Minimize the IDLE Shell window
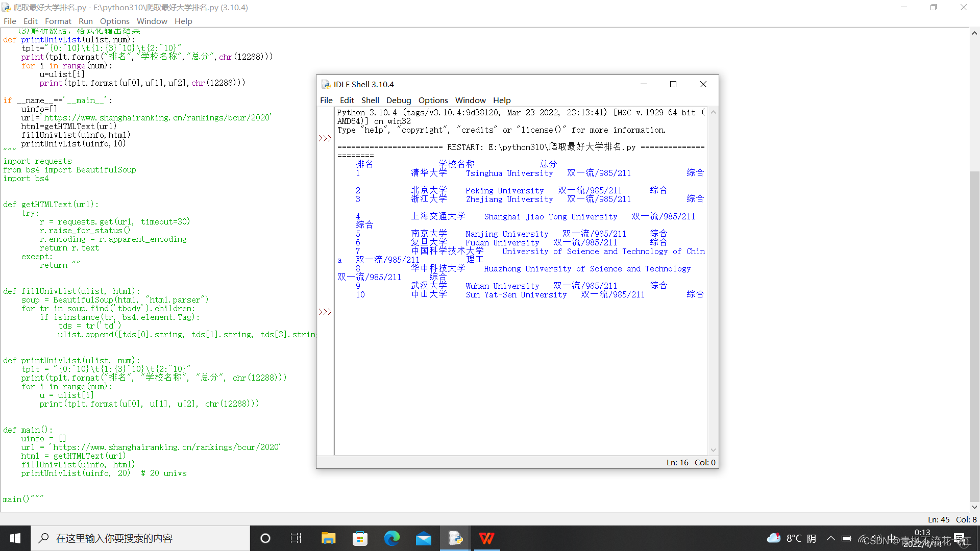 (644, 84)
